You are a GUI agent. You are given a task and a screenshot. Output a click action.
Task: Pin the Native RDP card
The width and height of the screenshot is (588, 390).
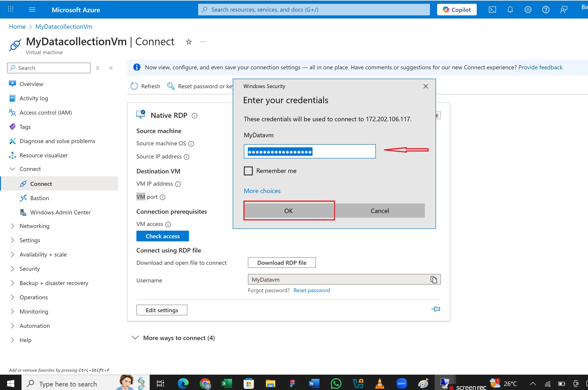[x=436, y=309]
